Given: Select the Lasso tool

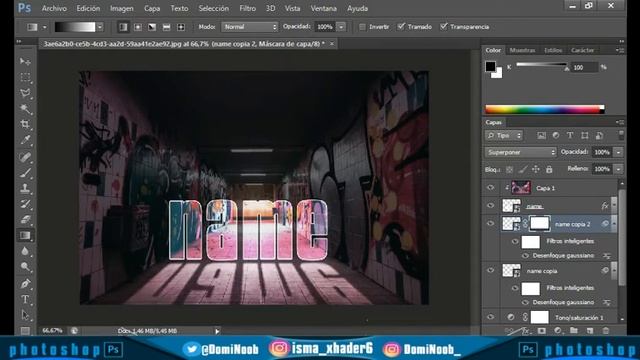Looking at the screenshot, I should [25, 93].
